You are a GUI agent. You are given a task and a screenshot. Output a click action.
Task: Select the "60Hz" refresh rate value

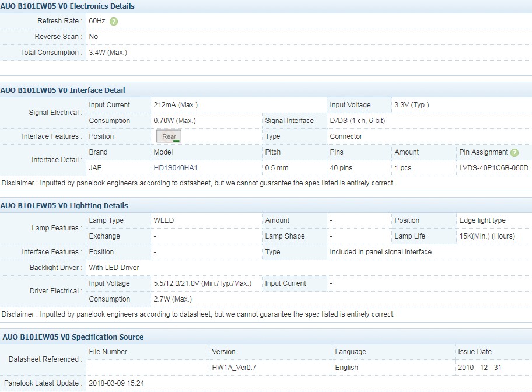(x=97, y=21)
